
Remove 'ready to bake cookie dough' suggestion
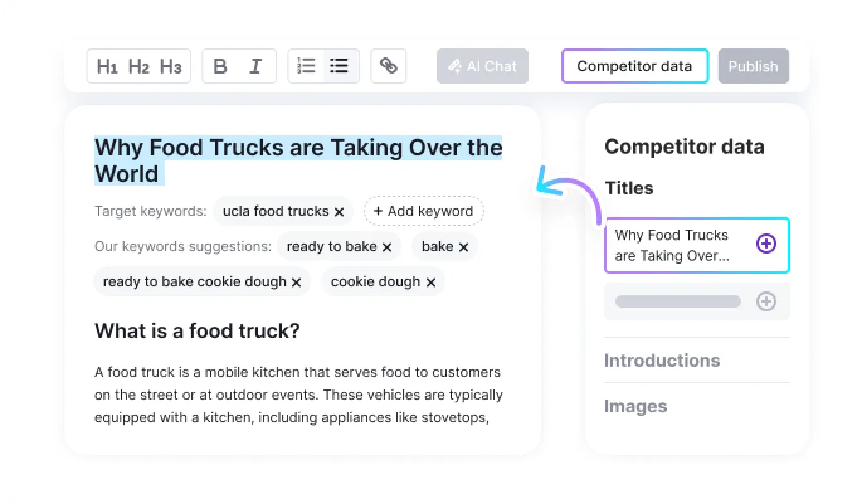296,283
